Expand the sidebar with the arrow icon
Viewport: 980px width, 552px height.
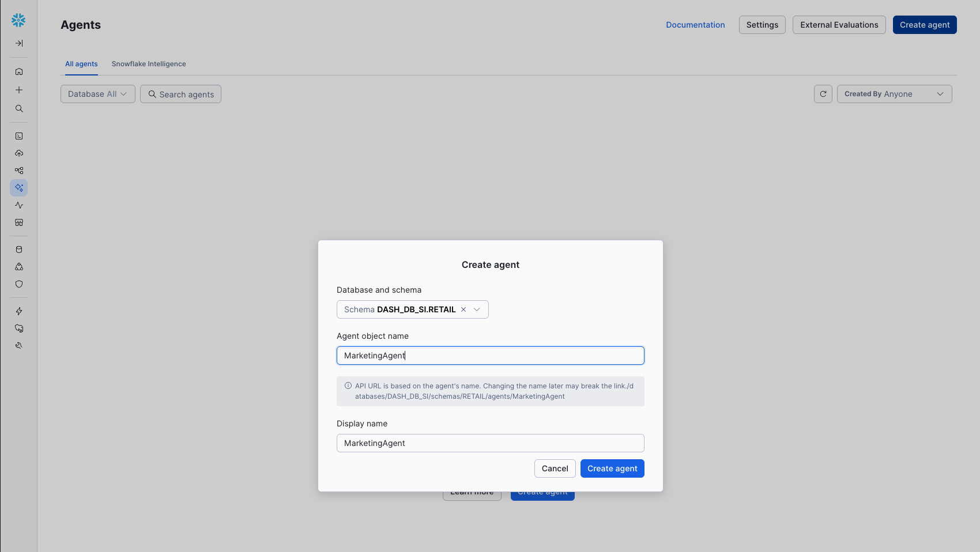pos(18,43)
